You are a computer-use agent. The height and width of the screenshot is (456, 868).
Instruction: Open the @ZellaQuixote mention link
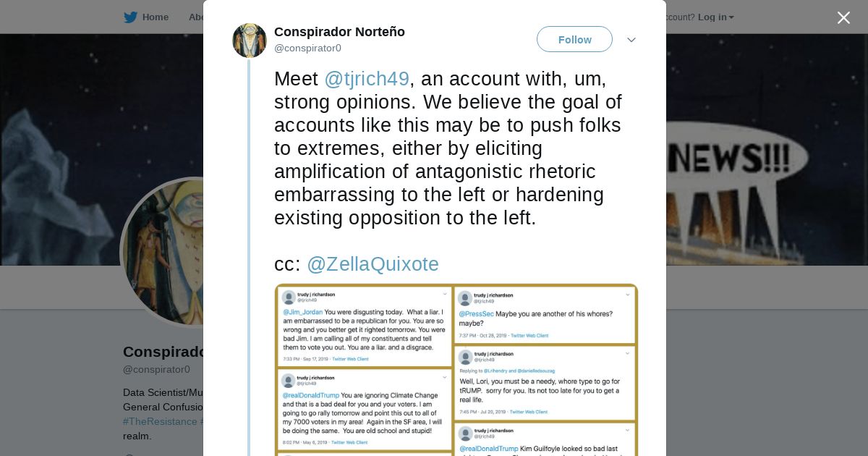click(x=373, y=264)
